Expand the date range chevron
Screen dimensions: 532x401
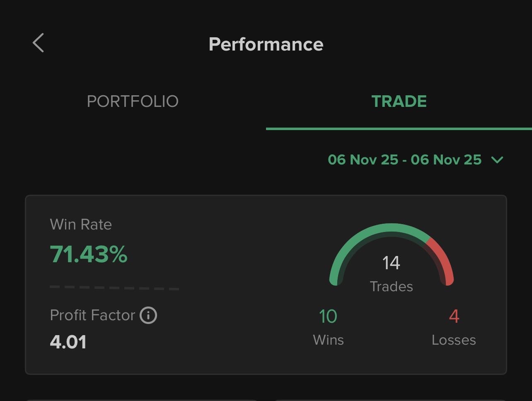[x=497, y=160]
